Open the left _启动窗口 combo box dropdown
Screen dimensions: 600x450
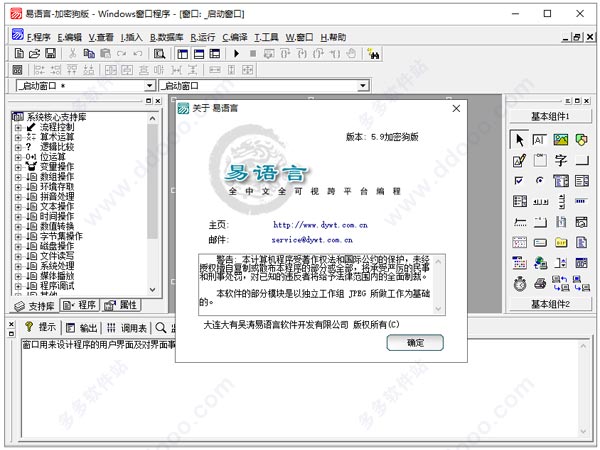coord(150,86)
